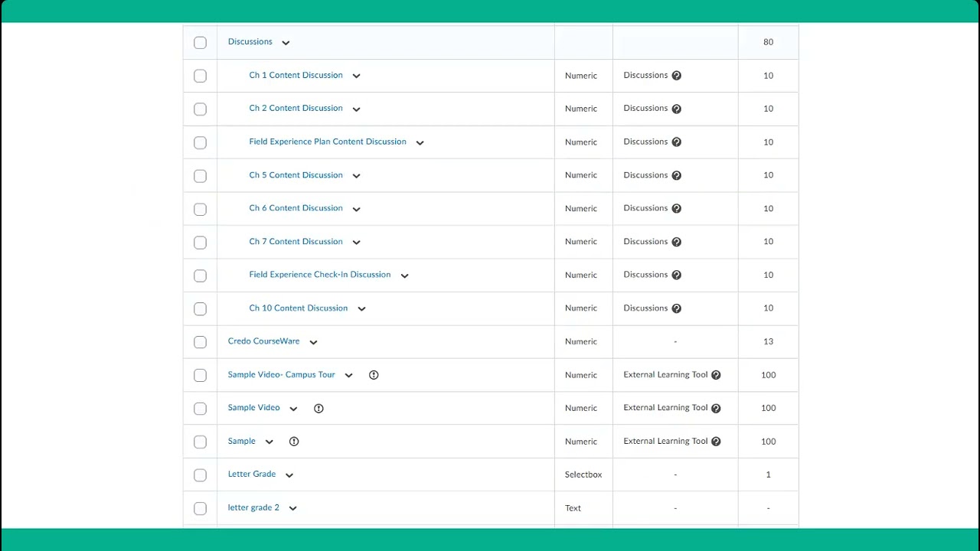This screenshot has width=980, height=551.
Task: Open the Letter Grade grade item
Action: (x=251, y=474)
